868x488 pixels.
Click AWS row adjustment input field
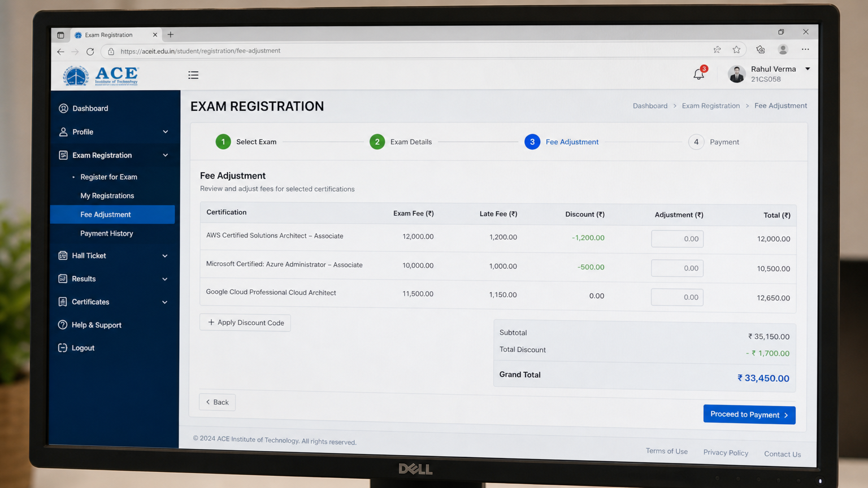point(677,239)
